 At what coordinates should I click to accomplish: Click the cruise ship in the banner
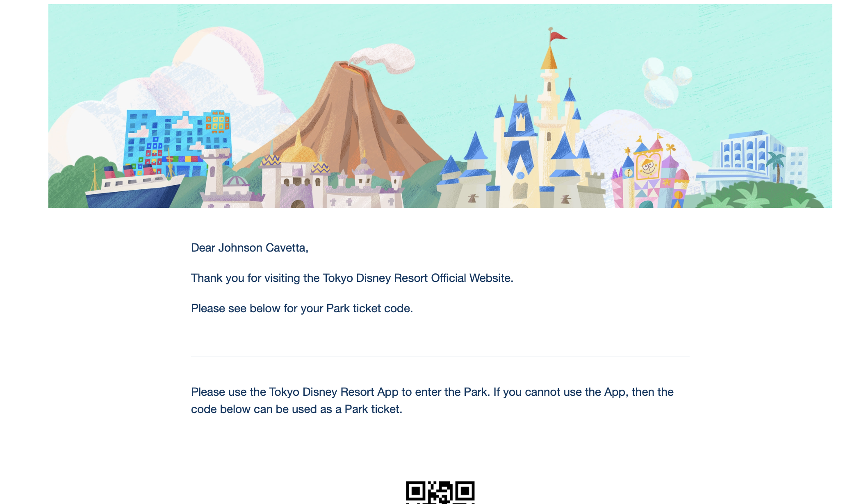tap(135, 186)
